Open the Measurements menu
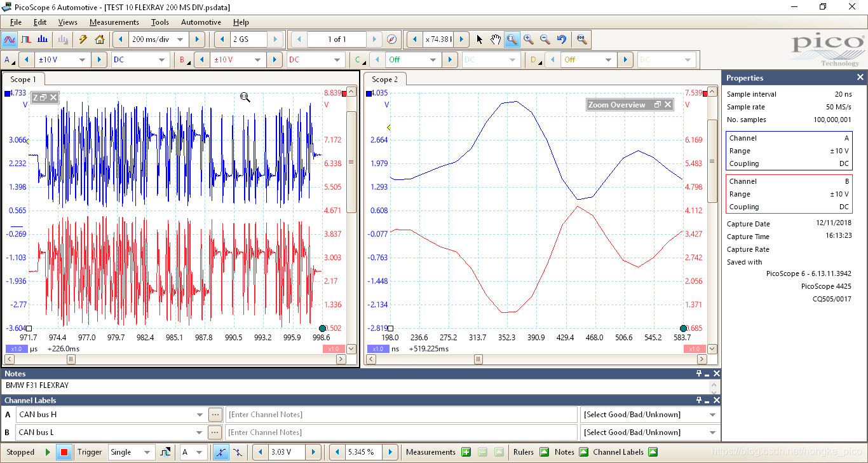The image size is (868, 463). tap(114, 22)
